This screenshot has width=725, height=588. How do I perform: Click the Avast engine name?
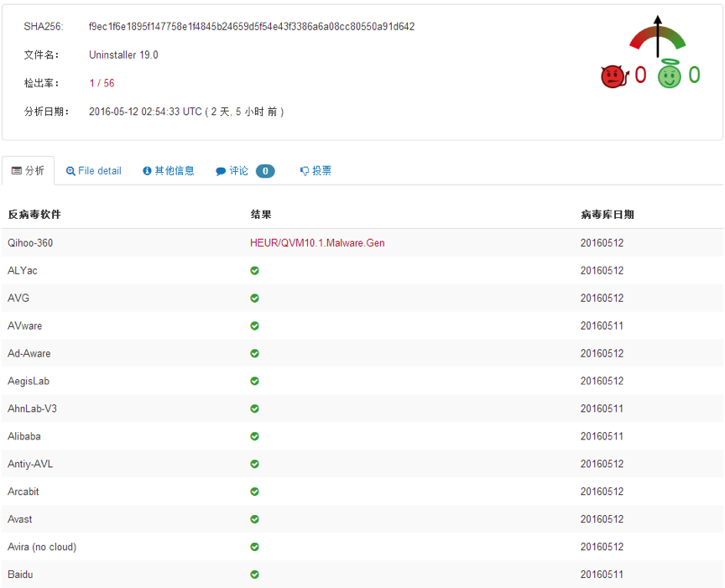(x=20, y=519)
